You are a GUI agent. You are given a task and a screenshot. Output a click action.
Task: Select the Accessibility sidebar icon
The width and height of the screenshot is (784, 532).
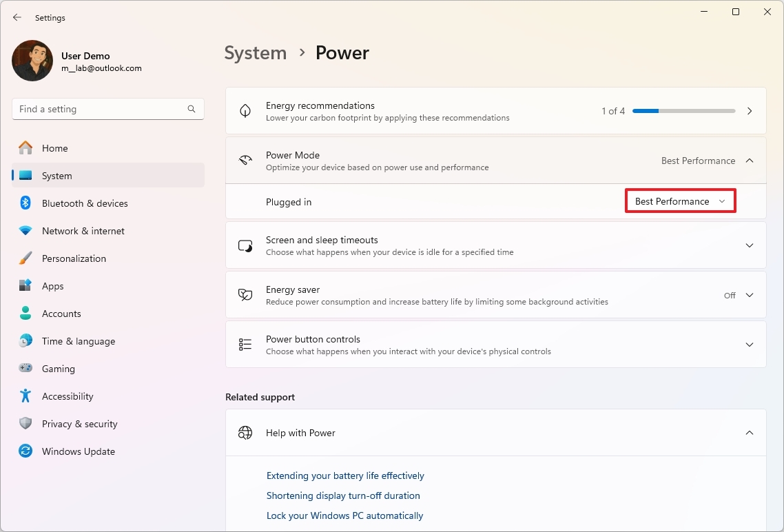tap(25, 396)
